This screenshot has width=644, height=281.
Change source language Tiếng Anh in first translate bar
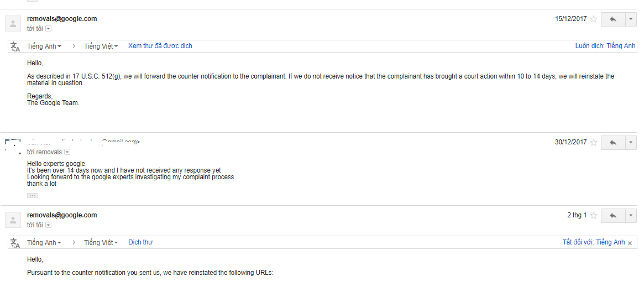tap(44, 46)
